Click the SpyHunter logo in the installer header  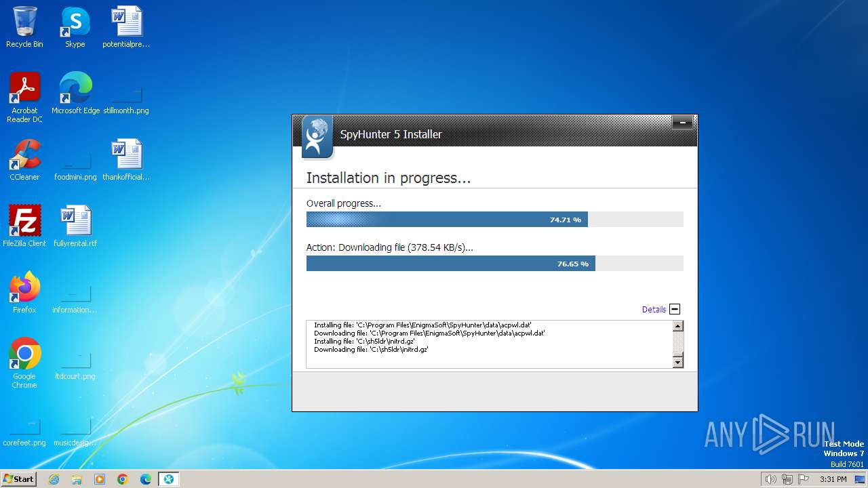[x=317, y=137]
